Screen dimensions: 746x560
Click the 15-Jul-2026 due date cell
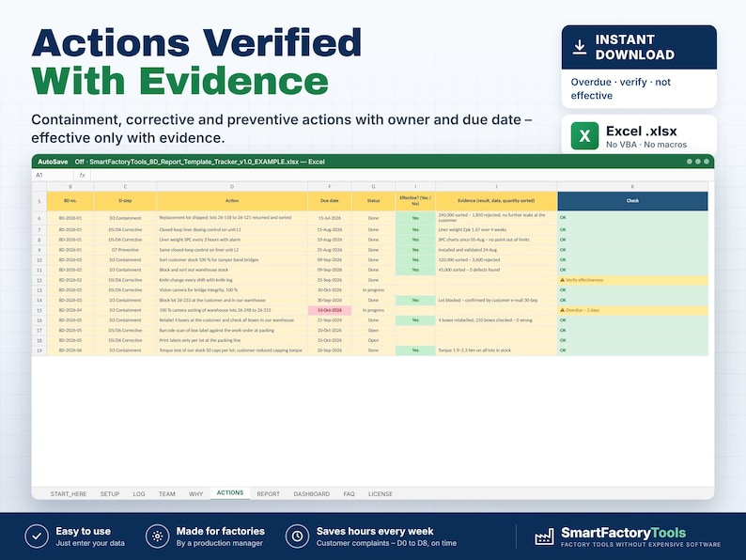coord(329,218)
